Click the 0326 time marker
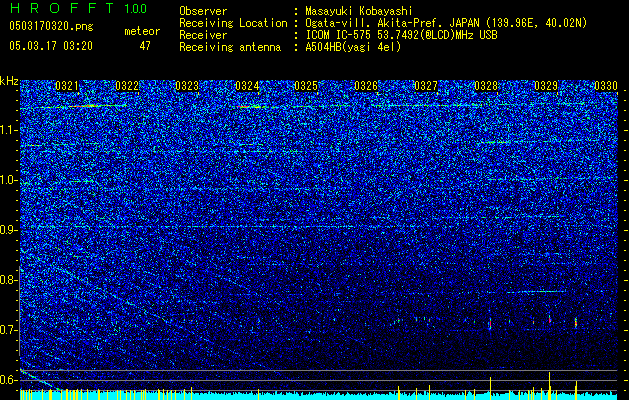 pyautogui.click(x=366, y=86)
